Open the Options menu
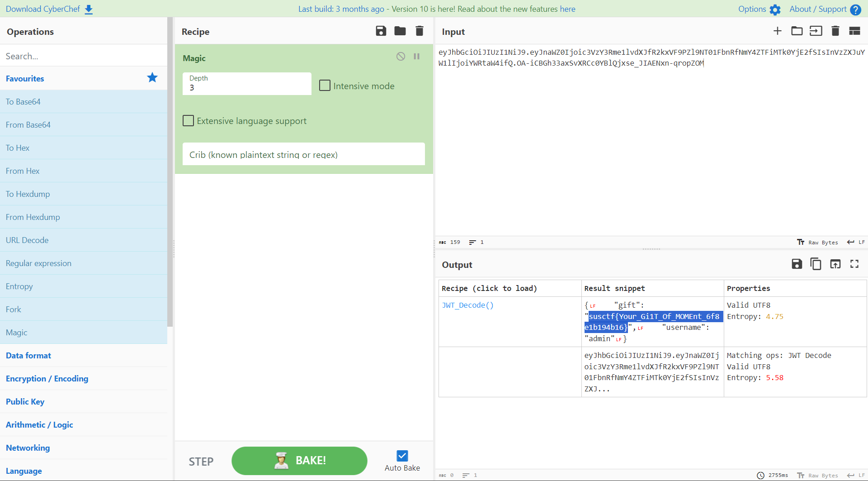This screenshot has width=868, height=481. pyautogui.click(x=759, y=9)
